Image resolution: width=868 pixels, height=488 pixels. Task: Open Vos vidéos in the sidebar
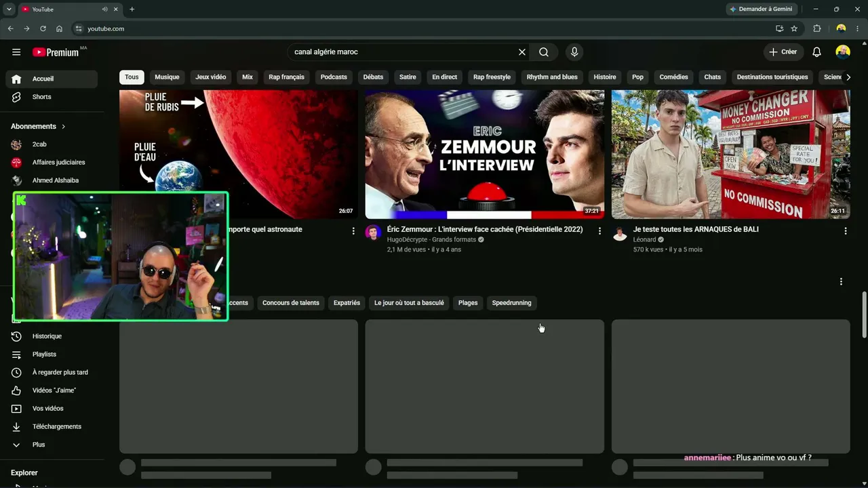pos(52,409)
